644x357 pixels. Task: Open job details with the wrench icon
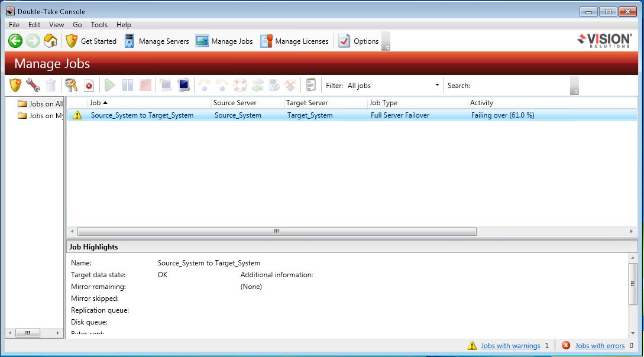pos(33,85)
